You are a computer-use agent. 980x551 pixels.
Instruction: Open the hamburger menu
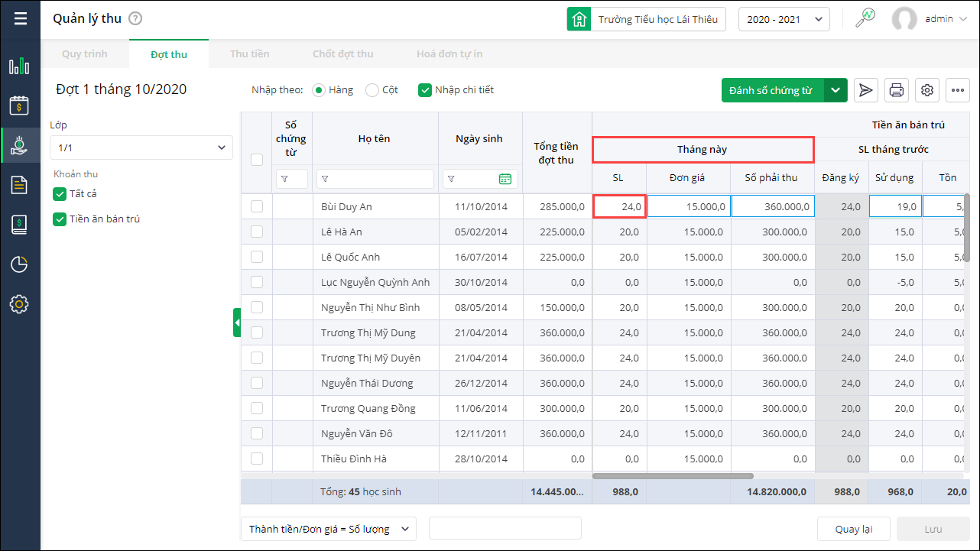20,19
